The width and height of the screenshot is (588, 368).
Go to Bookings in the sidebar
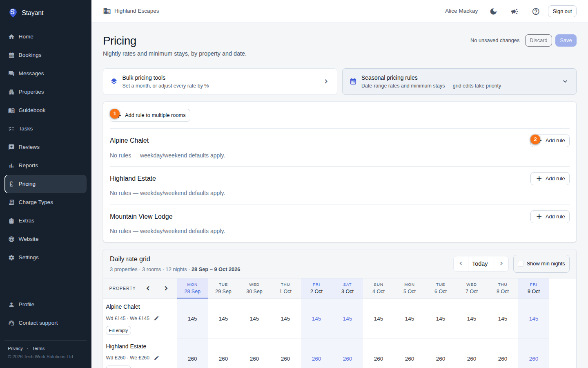[x=45, y=55]
